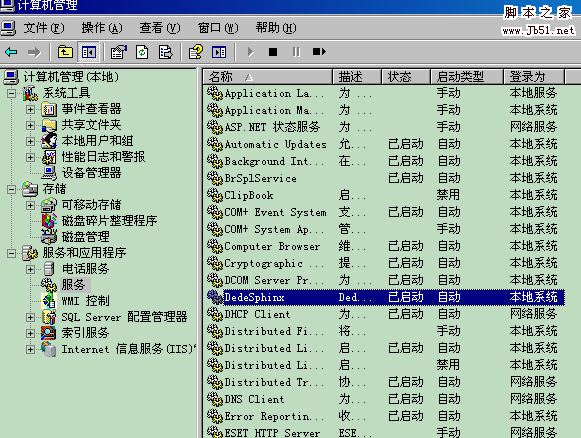581x438 pixels.
Task: Select the Application Ma... service row
Action: (385, 110)
